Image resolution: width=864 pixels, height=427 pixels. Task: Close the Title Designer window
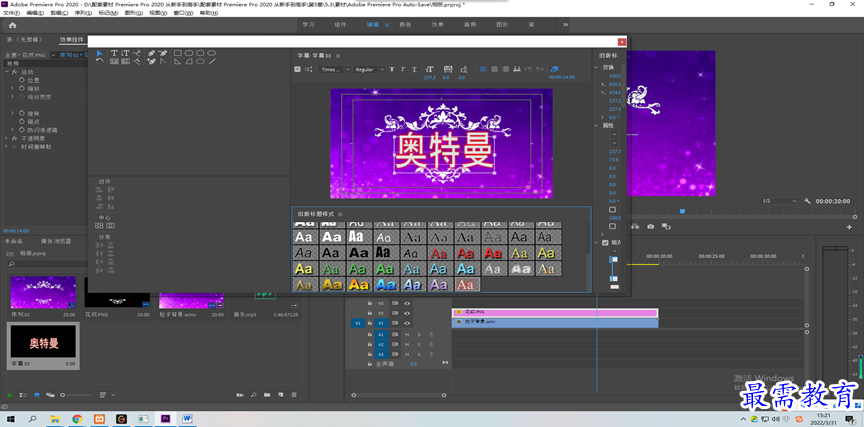[x=622, y=42]
